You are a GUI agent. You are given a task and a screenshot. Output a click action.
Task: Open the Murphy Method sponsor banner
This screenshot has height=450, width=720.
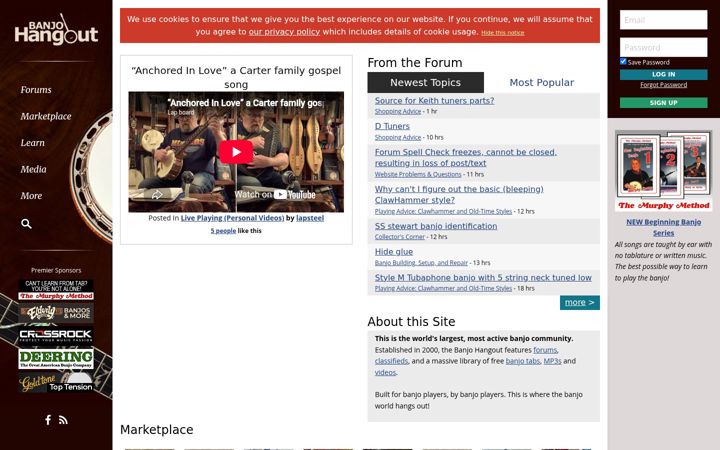(x=56, y=289)
